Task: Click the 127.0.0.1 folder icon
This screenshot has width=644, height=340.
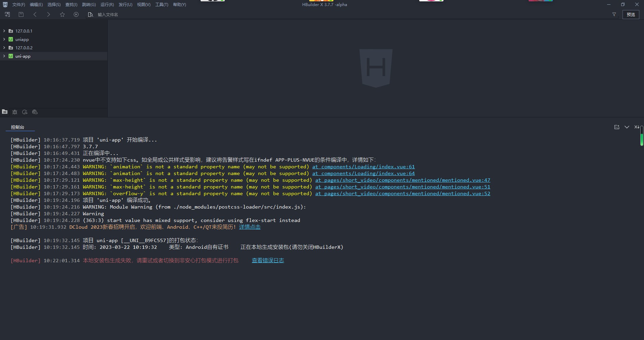Action: pyautogui.click(x=11, y=31)
